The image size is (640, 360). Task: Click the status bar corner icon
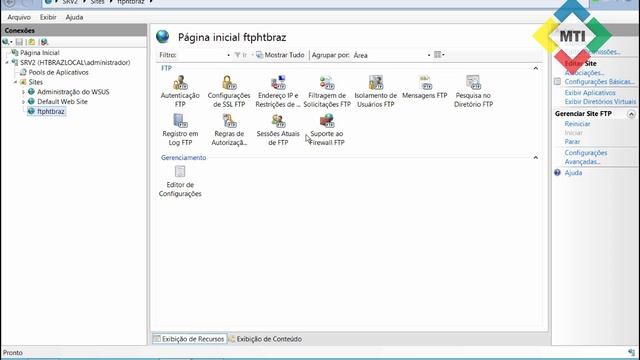point(632,352)
